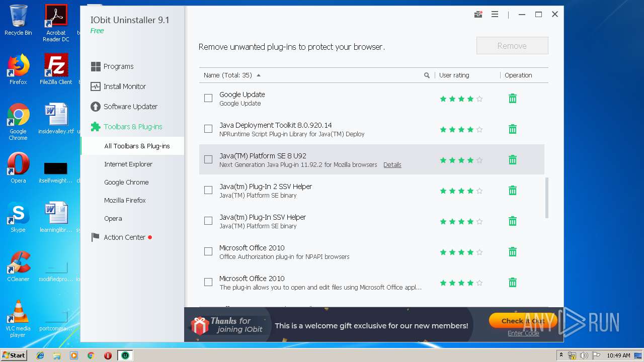Show Mozilla Firefox plug-ins
644x362 pixels.
coord(125,200)
